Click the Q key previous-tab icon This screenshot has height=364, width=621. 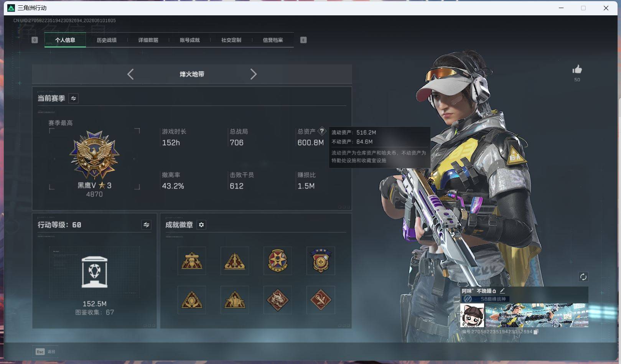click(x=35, y=40)
